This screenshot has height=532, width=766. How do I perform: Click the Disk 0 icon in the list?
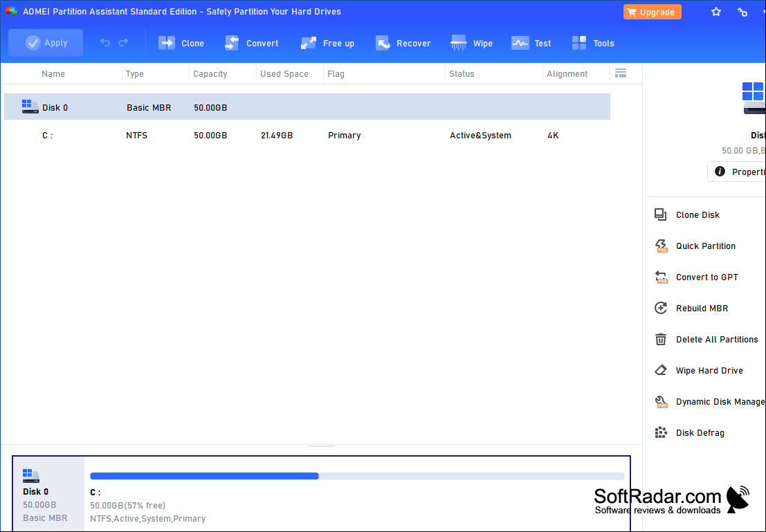[30, 107]
